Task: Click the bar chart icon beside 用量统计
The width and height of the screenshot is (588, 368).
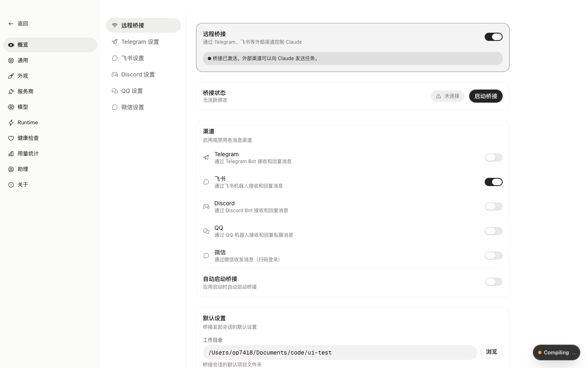Action: point(11,154)
